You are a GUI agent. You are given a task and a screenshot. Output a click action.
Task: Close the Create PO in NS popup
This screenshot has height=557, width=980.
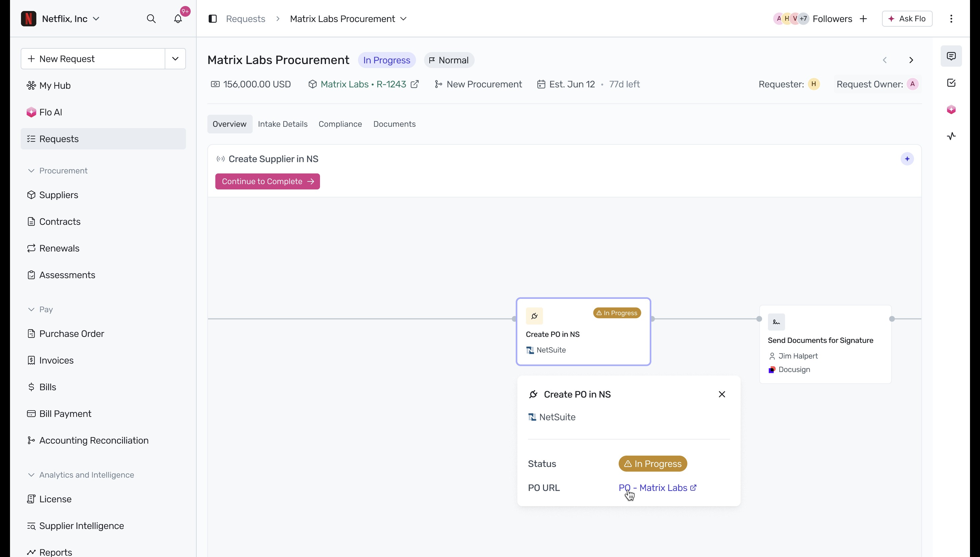[x=722, y=395]
